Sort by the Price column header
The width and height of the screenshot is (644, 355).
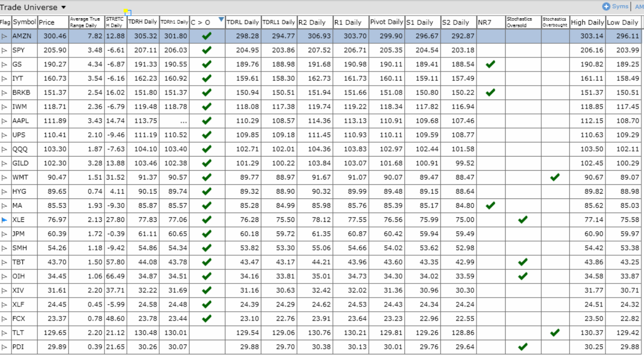point(53,22)
